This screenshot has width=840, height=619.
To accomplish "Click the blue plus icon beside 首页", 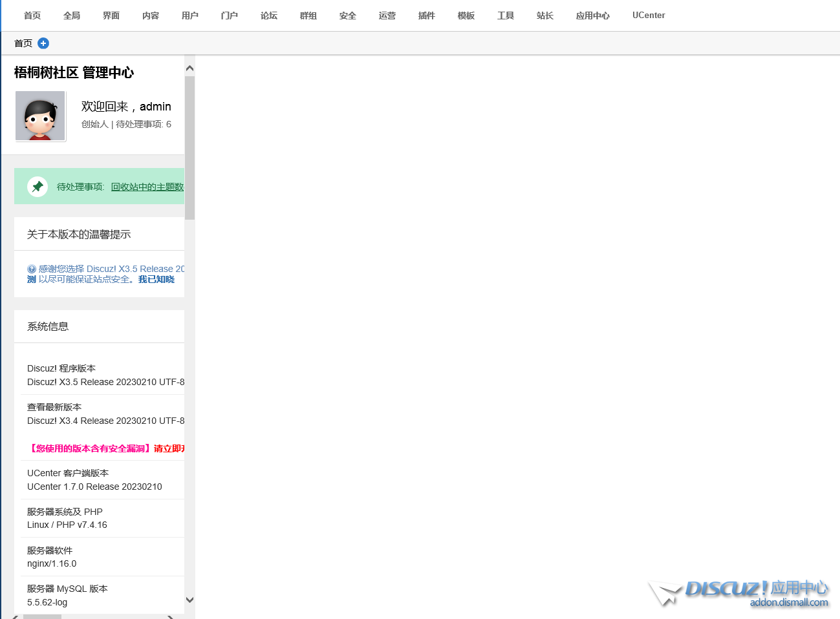I will click(43, 43).
